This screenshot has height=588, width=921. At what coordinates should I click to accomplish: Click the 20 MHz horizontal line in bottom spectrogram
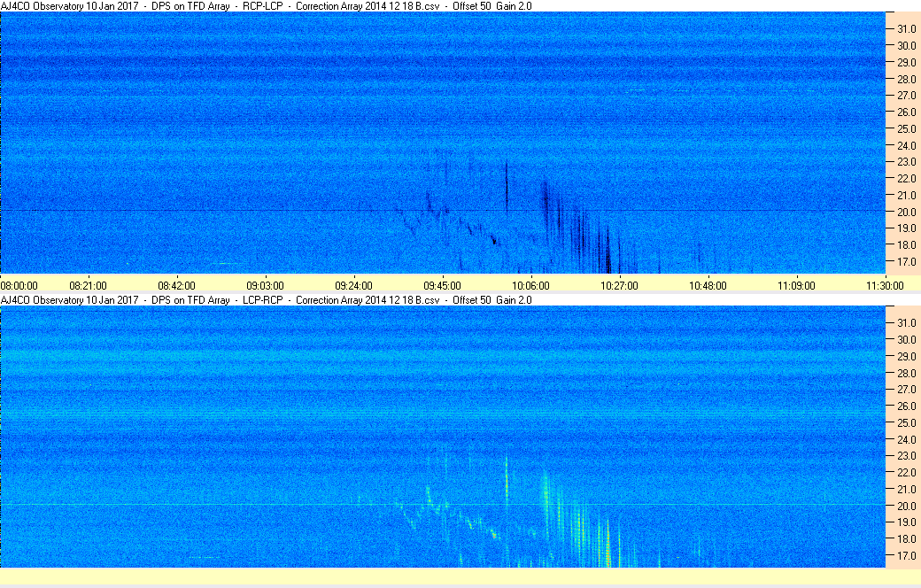(442, 505)
